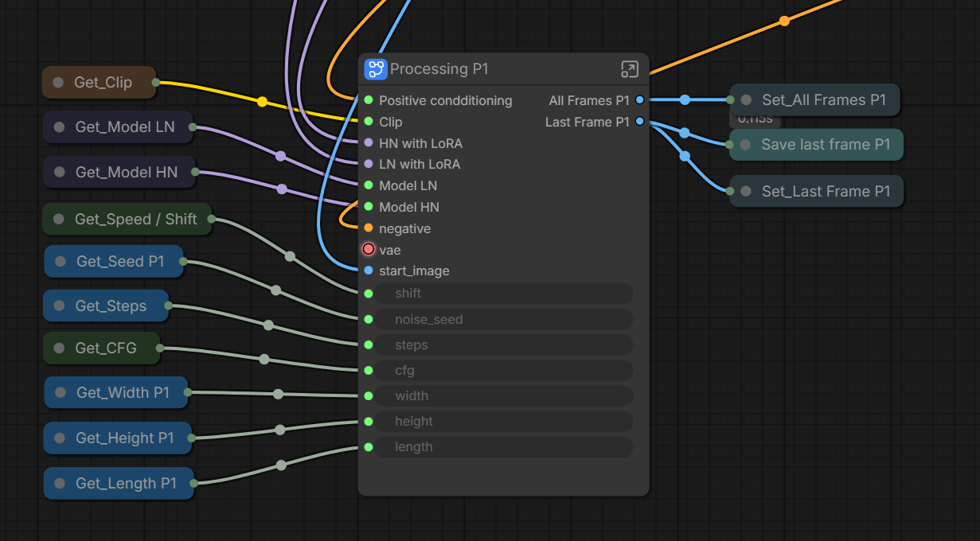Collapse the Get_Height P1 node dot
The width and height of the screenshot is (980, 541).
click(x=60, y=438)
